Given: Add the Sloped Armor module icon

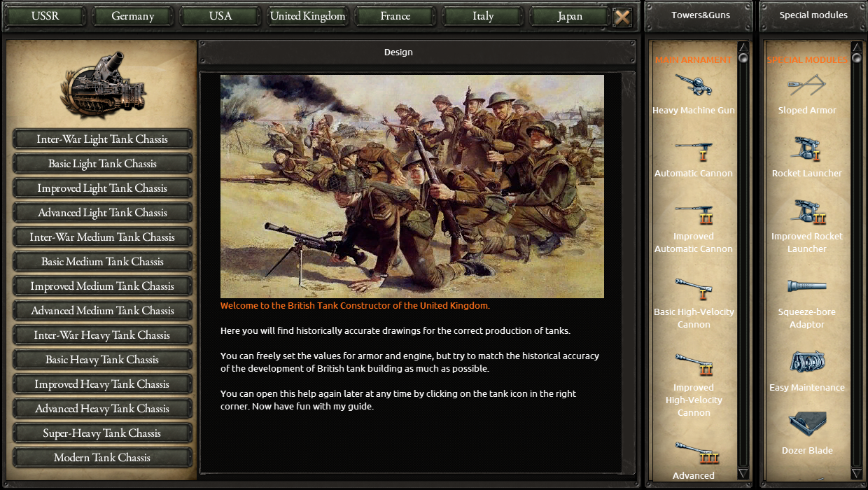Looking at the screenshot, I should (807, 86).
